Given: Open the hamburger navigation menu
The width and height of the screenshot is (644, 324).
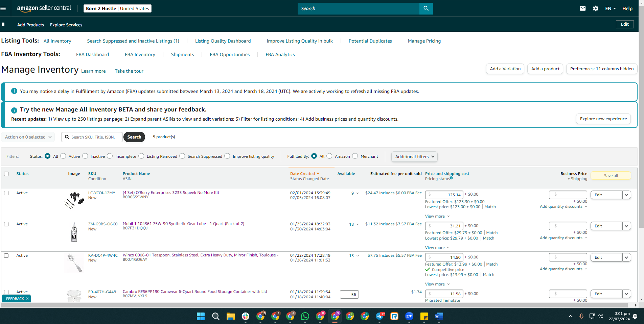Looking at the screenshot, I should 3,8.
